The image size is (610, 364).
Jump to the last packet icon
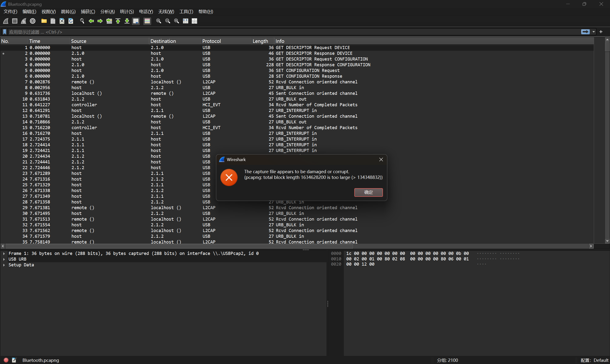point(127,21)
